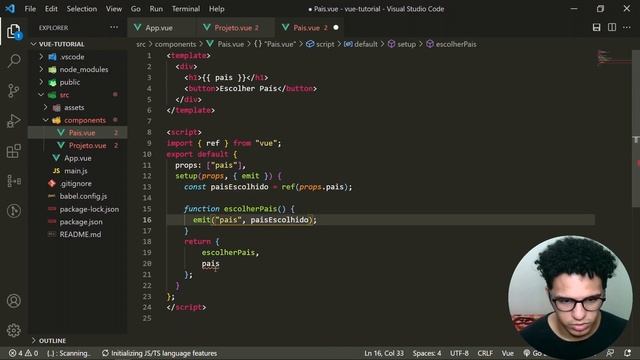
Task: Open the .gitignore file
Action: pos(78,183)
